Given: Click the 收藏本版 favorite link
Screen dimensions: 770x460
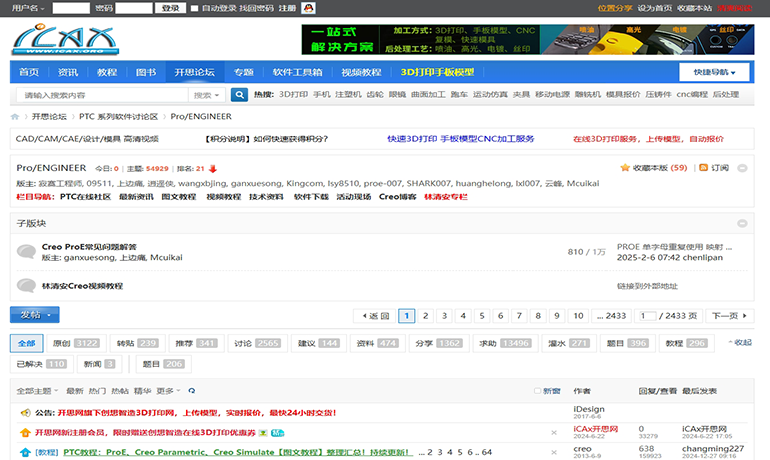Looking at the screenshot, I should [x=660, y=168].
